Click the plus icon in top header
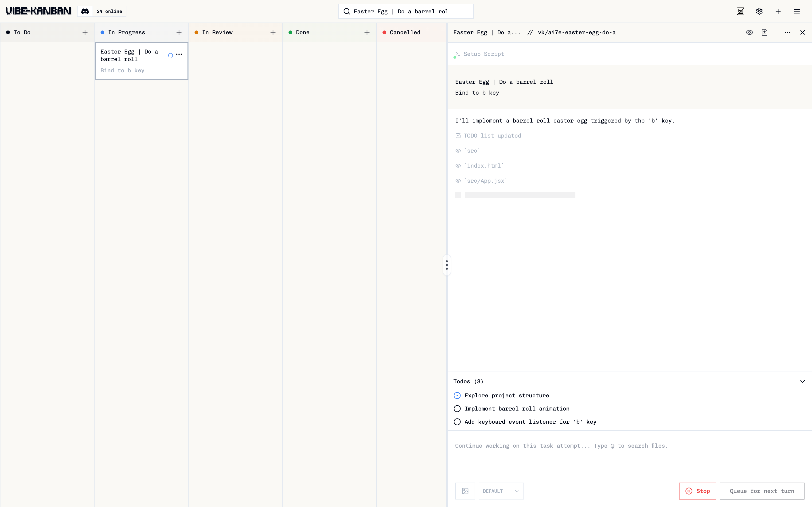Screen dimensions: 812x507 click(x=778, y=12)
